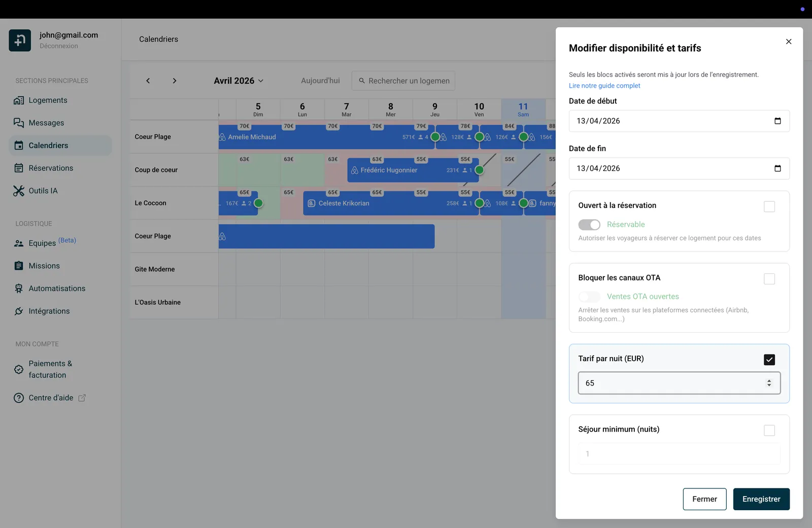812x528 pixels.
Task: Click the search magnifier icon
Action: [x=362, y=81]
